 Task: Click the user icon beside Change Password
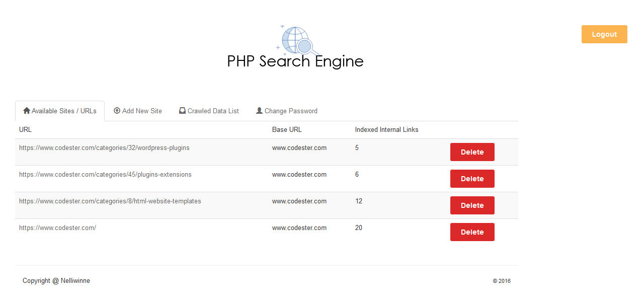click(260, 111)
